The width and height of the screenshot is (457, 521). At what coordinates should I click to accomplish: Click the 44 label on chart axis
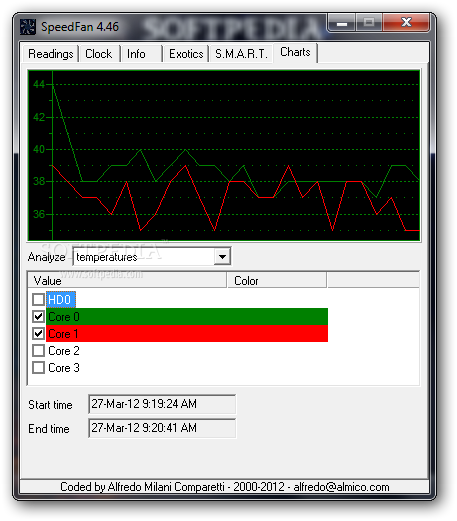click(39, 84)
